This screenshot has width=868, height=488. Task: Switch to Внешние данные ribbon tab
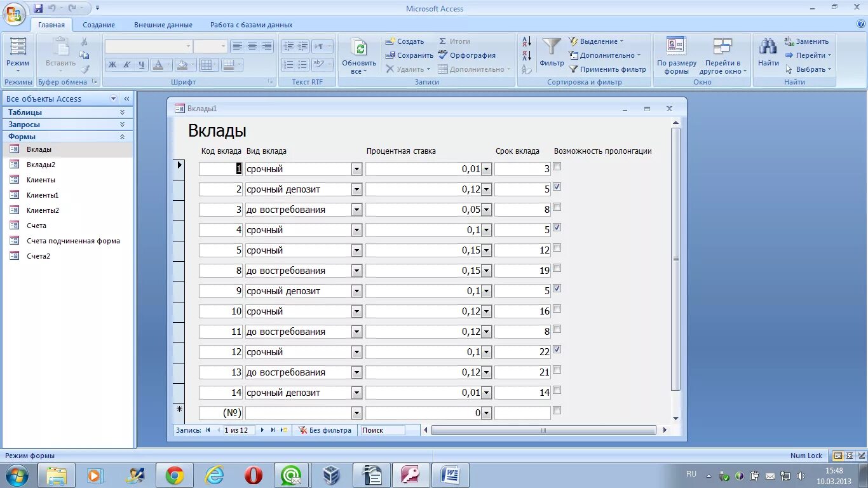163,25
